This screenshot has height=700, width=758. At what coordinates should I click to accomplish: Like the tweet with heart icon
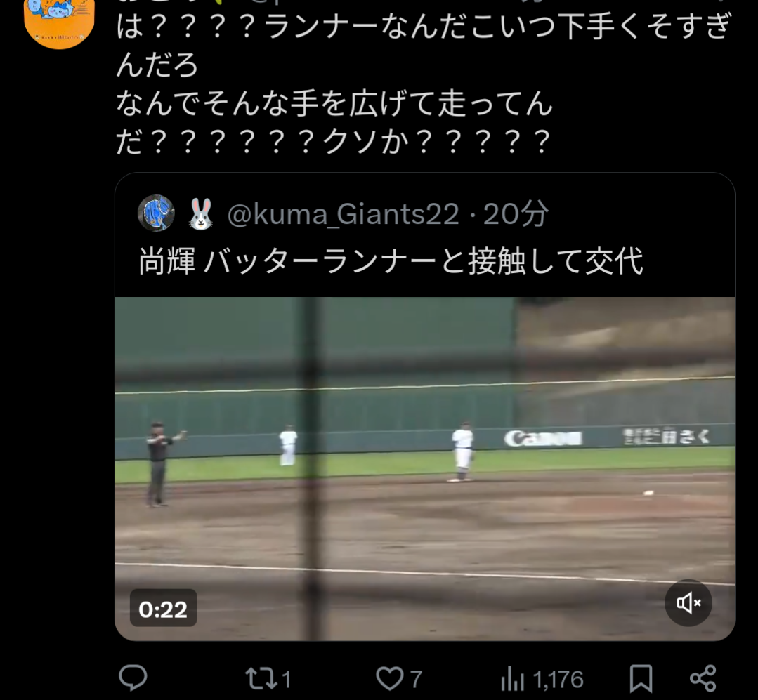point(390,678)
